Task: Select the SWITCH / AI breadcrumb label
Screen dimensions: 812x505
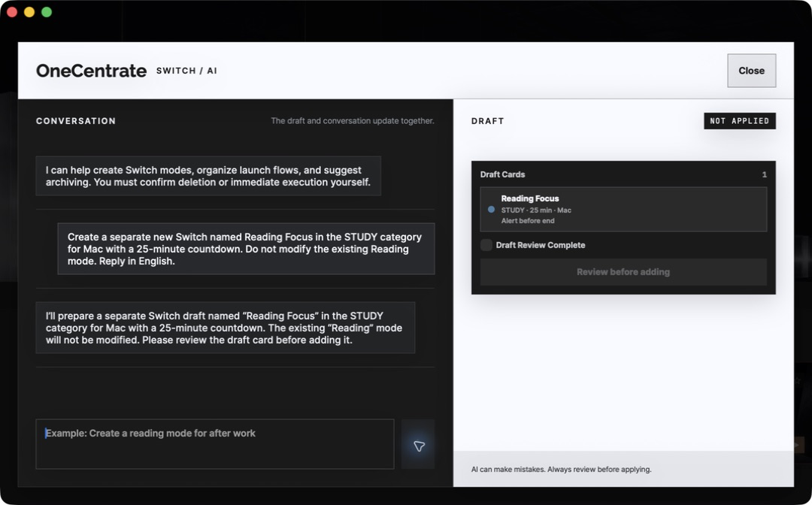Action: [x=186, y=71]
